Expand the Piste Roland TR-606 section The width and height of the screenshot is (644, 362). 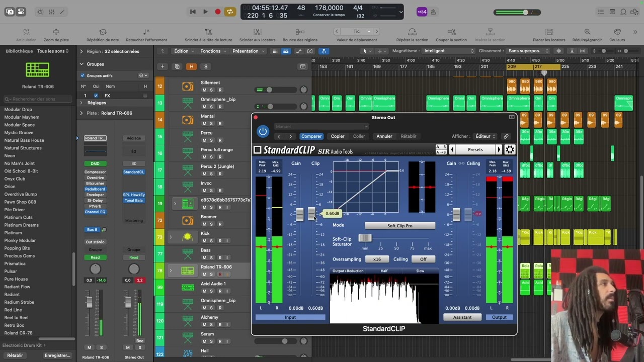click(x=82, y=113)
